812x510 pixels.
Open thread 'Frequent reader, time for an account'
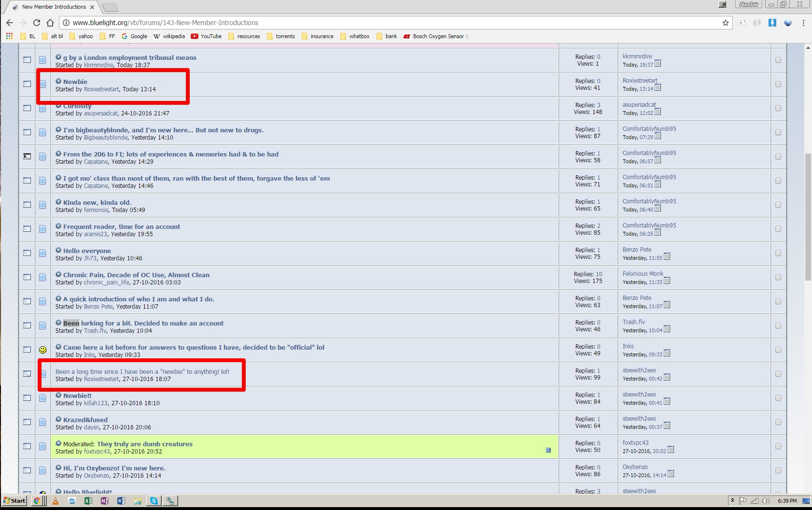pos(122,227)
